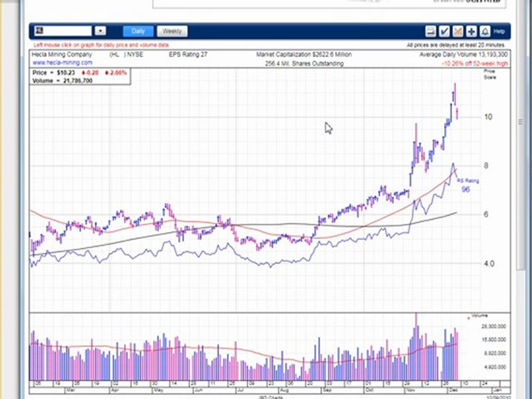Viewport: 532px width, 399px height.
Task: Click the red left-mouse-click instruction text
Action: tap(101, 45)
